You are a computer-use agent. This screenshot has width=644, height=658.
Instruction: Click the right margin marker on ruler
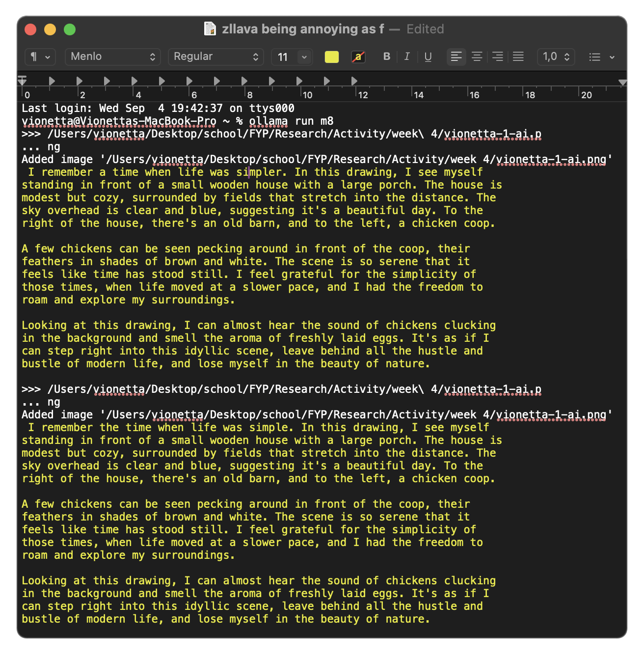(x=622, y=82)
